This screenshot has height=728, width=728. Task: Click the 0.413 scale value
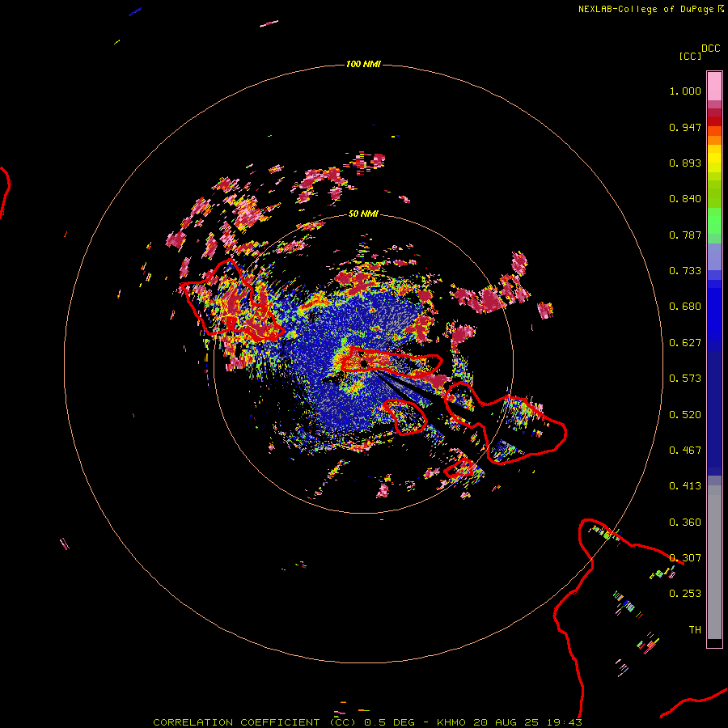[x=685, y=486]
